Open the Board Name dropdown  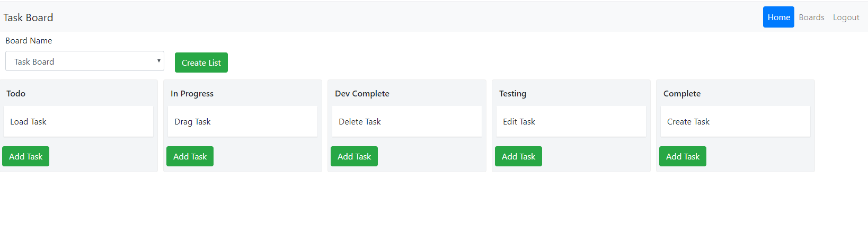pyautogui.click(x=85, y=61)
